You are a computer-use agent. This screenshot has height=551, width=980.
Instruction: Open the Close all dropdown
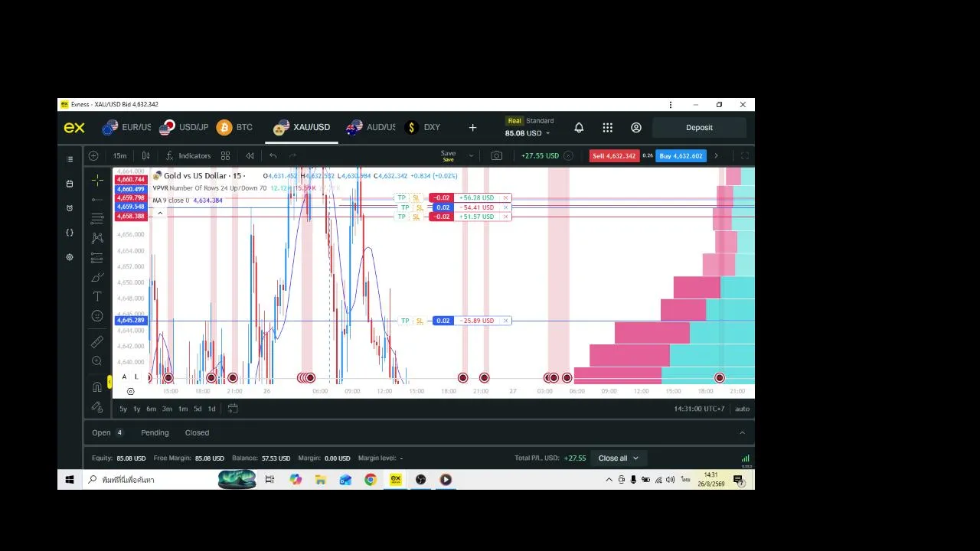pyautogui.click(x=618, y=458)
